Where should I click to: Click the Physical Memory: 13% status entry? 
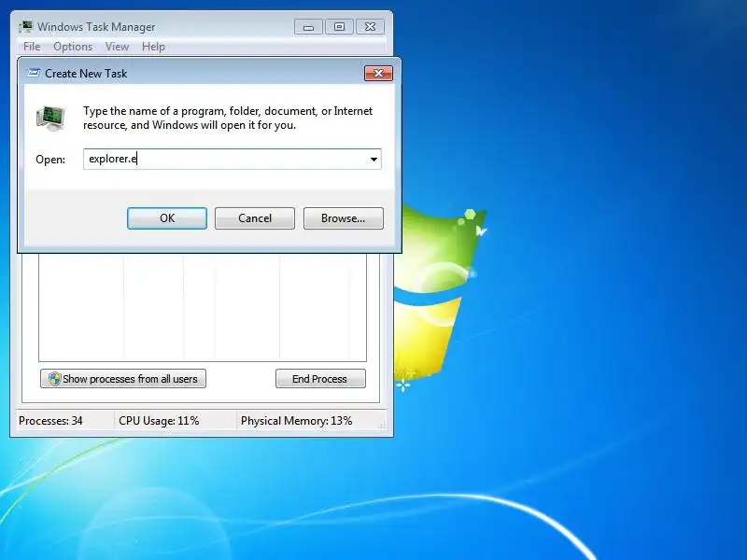tap(296, 421)
